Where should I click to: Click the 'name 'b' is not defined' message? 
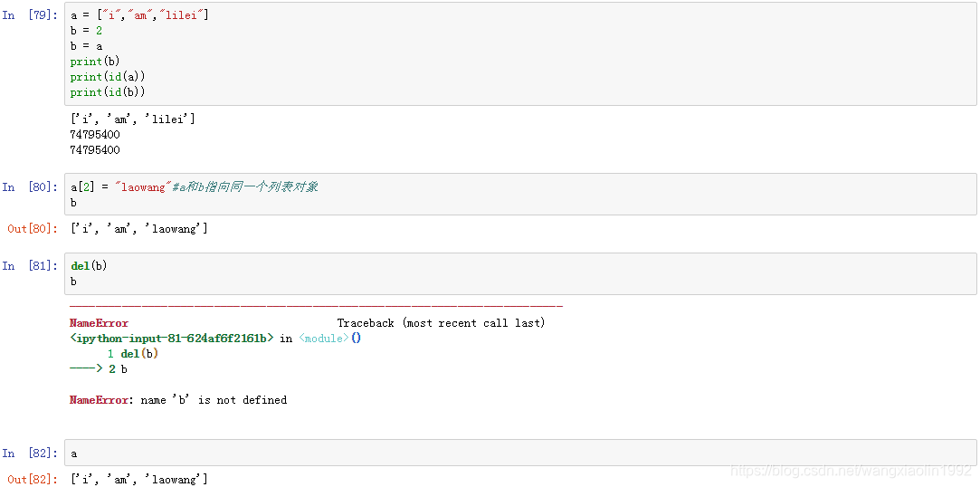pos(214,400)
